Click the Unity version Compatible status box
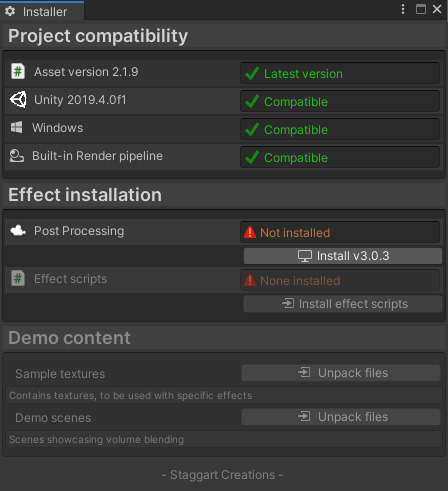 coord(340,101)
